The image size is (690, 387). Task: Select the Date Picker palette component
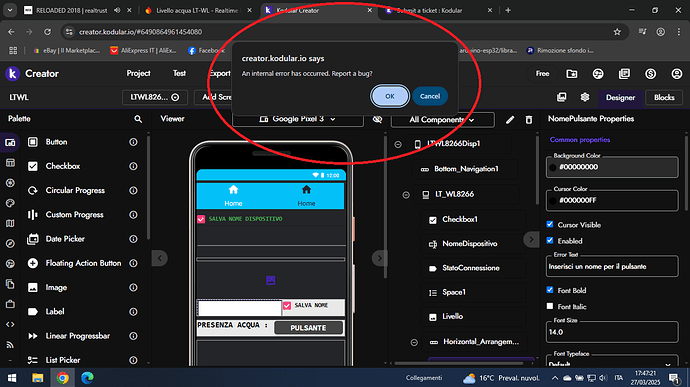click(x=65, y=239)
